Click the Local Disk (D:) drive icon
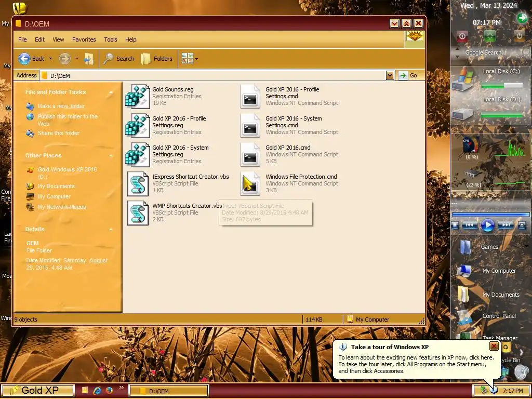 (x=463, y=114)
